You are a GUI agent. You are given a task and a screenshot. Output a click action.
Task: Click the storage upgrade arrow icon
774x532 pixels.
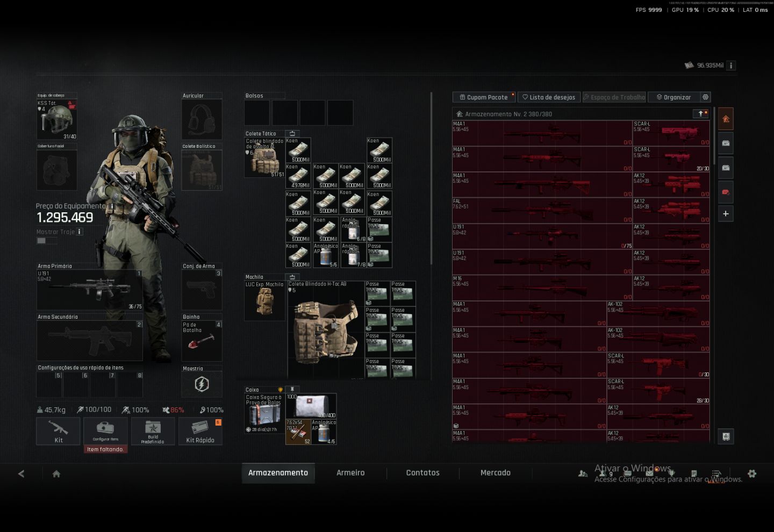coord(701,114)
